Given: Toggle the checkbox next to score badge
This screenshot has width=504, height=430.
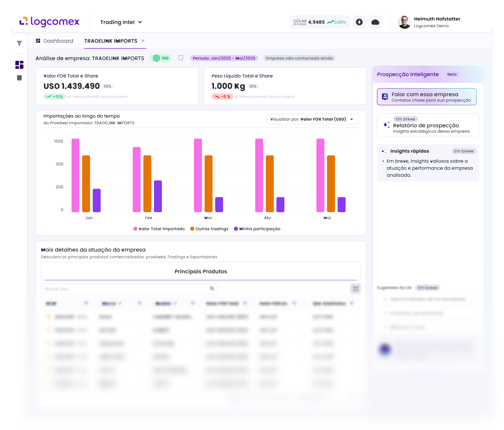Looking at the screenshot, I should tap(181, 58).
